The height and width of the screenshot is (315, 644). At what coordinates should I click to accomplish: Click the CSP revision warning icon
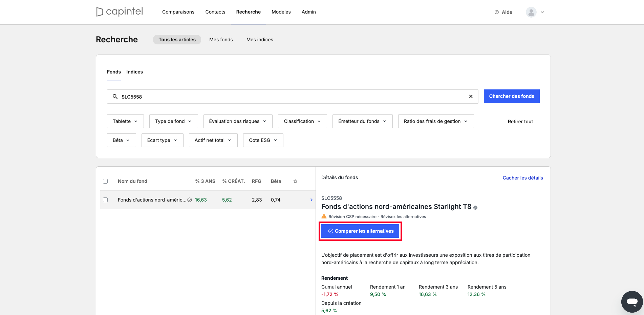coord(324,216)
